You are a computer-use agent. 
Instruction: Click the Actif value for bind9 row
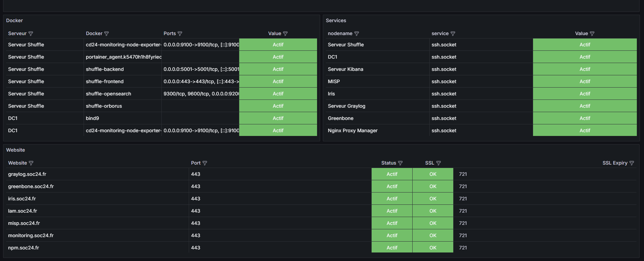coord(278,118)
